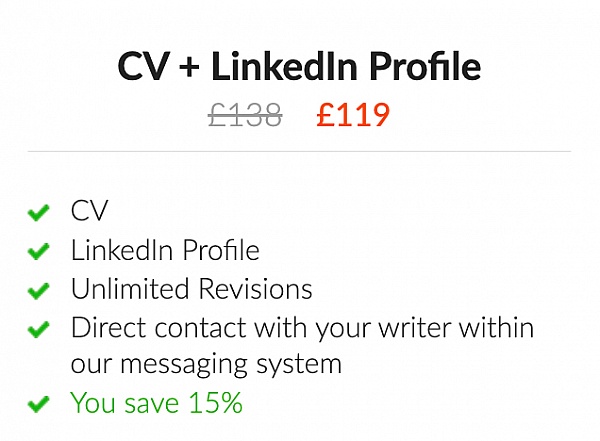Click the checkmark beside You save 15%

click(39, 404)
